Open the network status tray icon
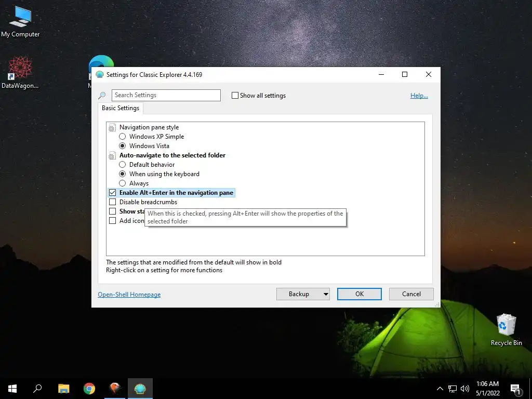The image size is (532, 399). click(453, 389)
